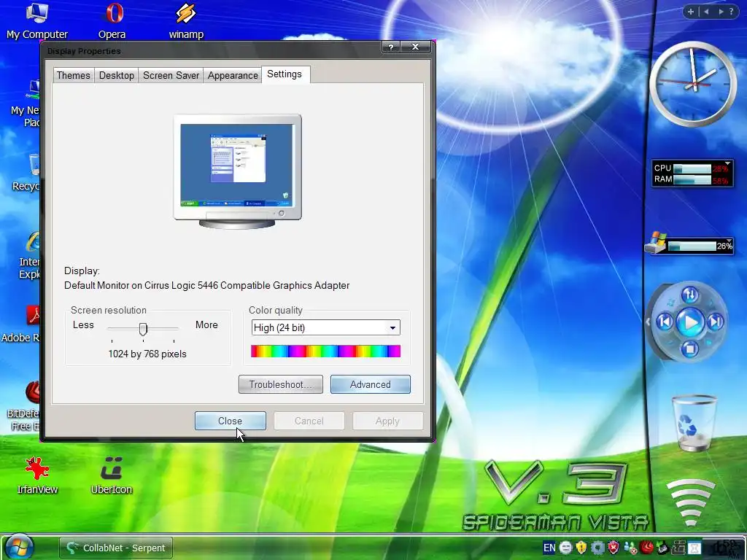Click the Internet Explorer desktop icon
Image resolution: width=747 pixels, height=560 pixels.
[29, 256]
